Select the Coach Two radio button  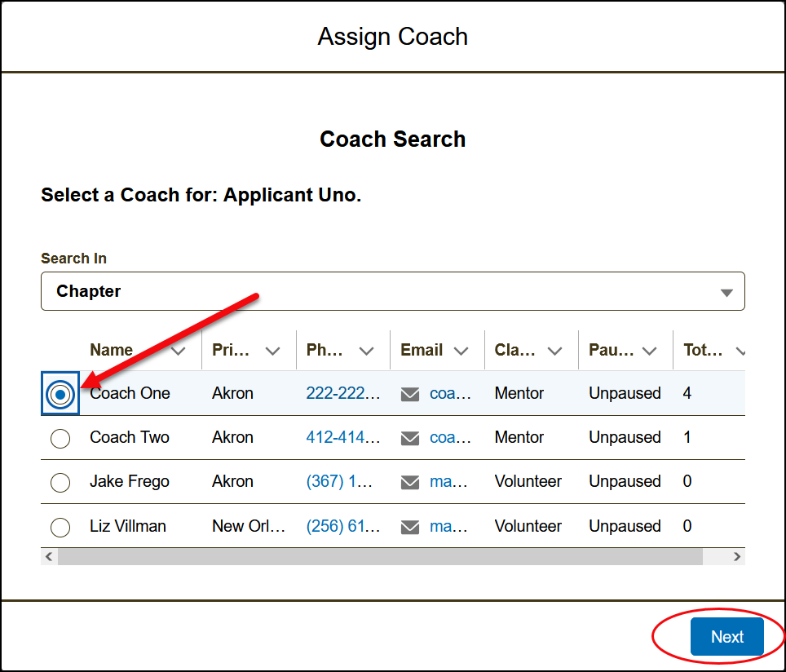coord(60,438)
